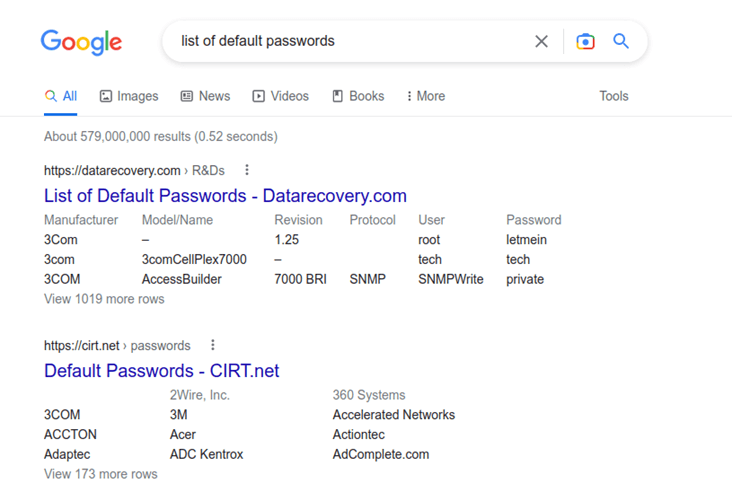This screenshot has width=732, height=492.
Task: Expand the More search categories menu
Action: (426, 96)
